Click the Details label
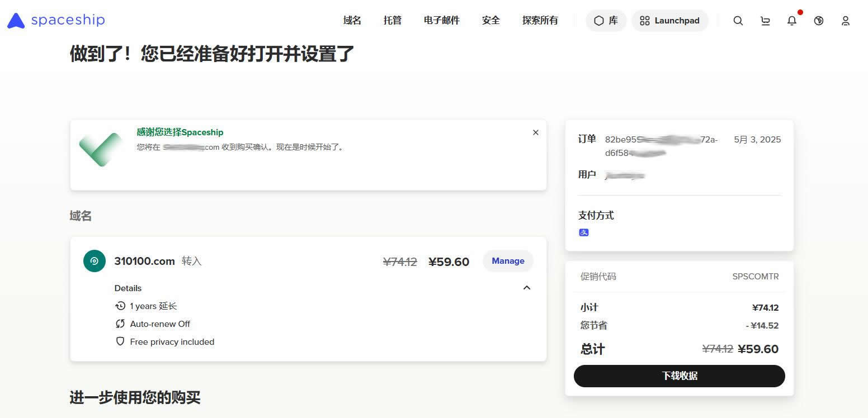The height and width of the screenshot is (418, 868). click(x=128, y=288)
